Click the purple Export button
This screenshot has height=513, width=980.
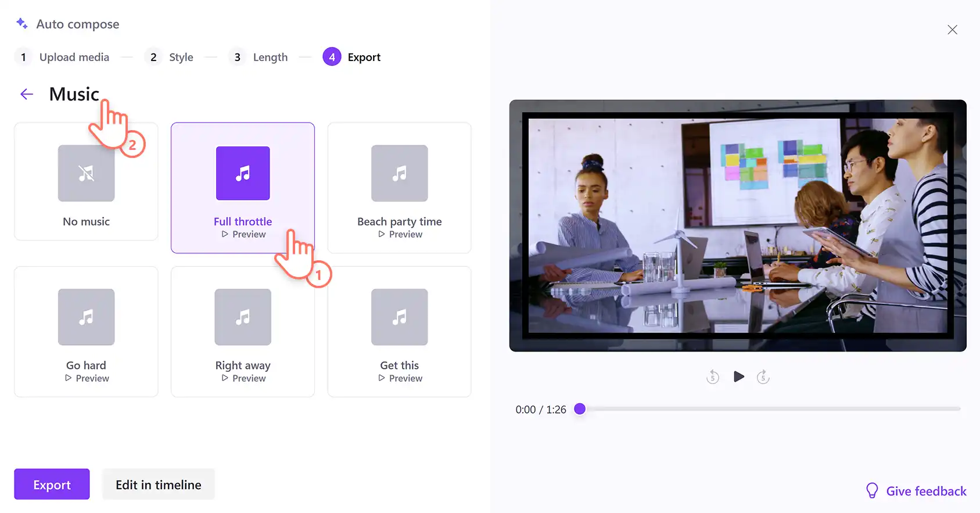tap(52, 484)
